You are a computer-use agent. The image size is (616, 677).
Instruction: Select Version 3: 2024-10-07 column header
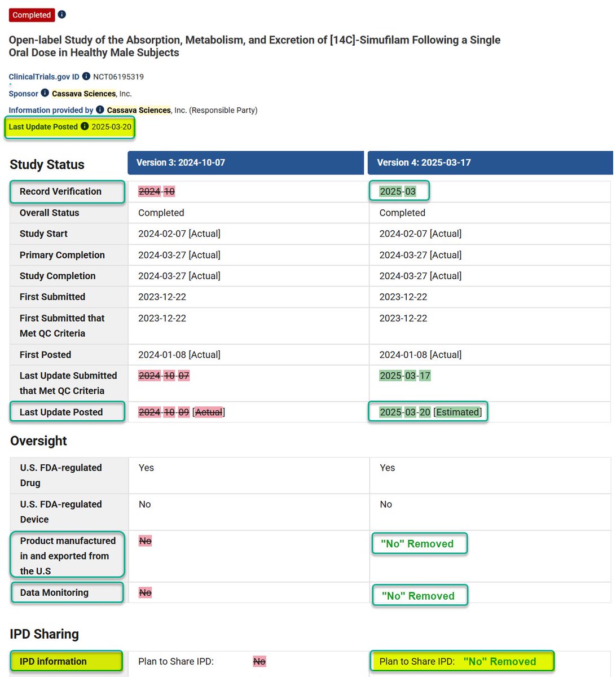click(246, 162)
